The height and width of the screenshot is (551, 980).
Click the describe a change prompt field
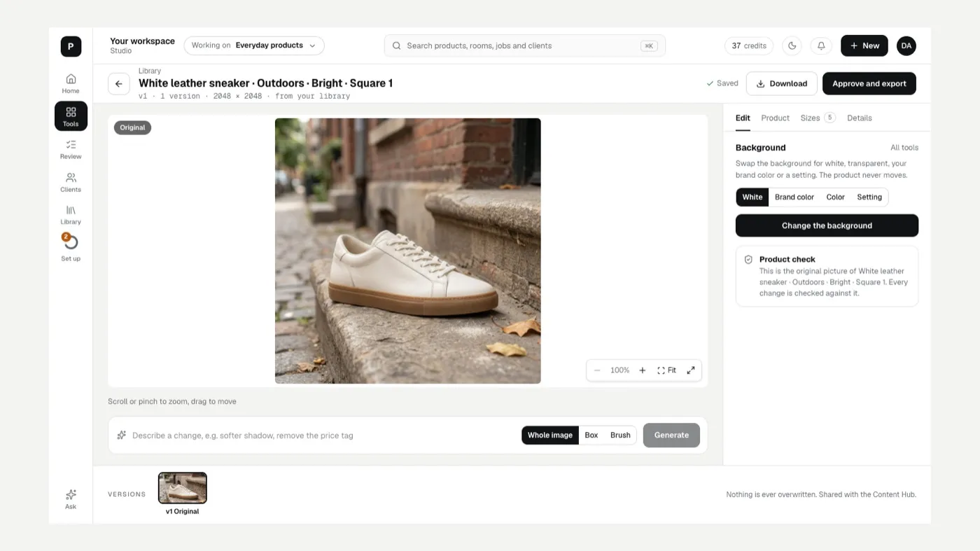point(322,435)
